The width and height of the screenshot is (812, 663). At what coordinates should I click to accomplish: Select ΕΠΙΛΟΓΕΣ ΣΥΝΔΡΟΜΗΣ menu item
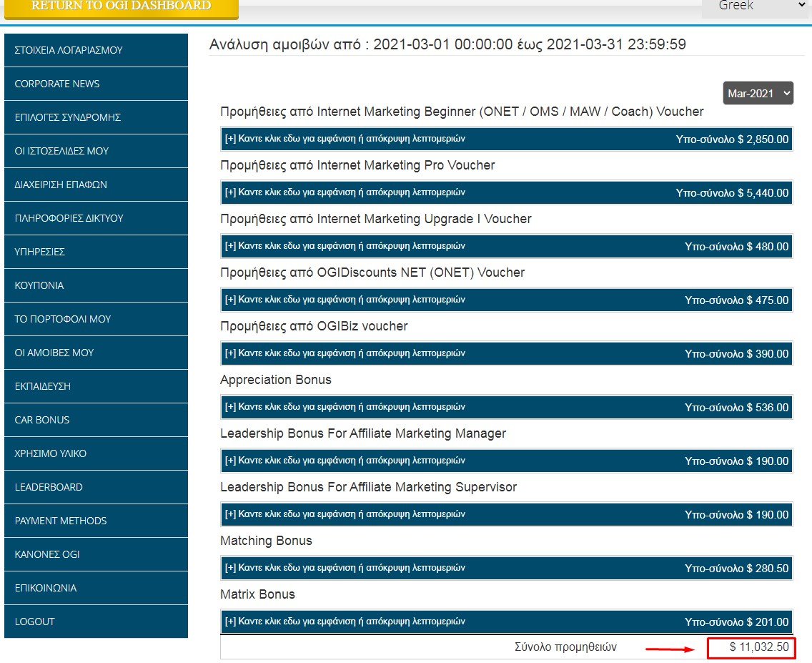tap(96, 117)
